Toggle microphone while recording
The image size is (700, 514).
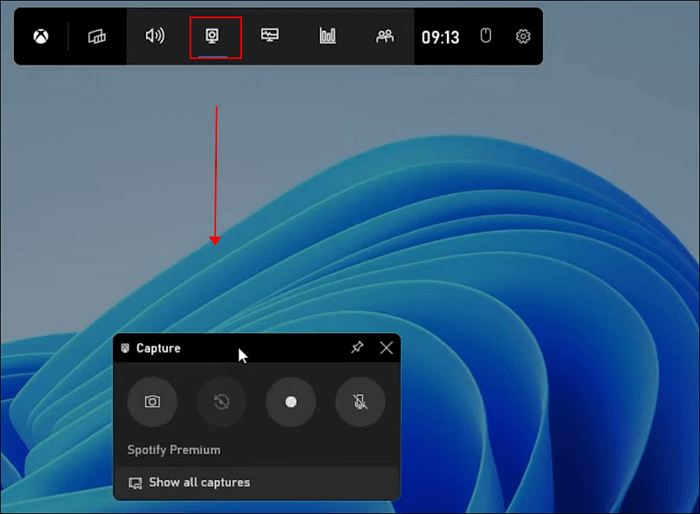pos(360,402)
